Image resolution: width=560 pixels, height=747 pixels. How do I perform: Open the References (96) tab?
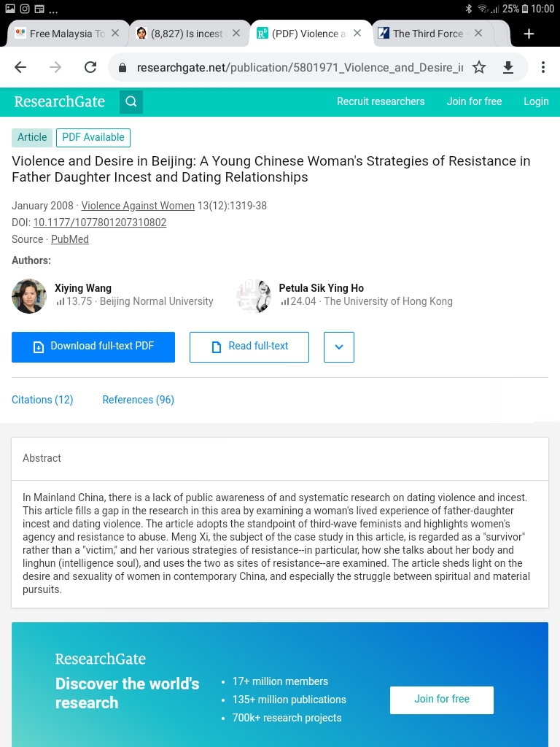point(138,400)
